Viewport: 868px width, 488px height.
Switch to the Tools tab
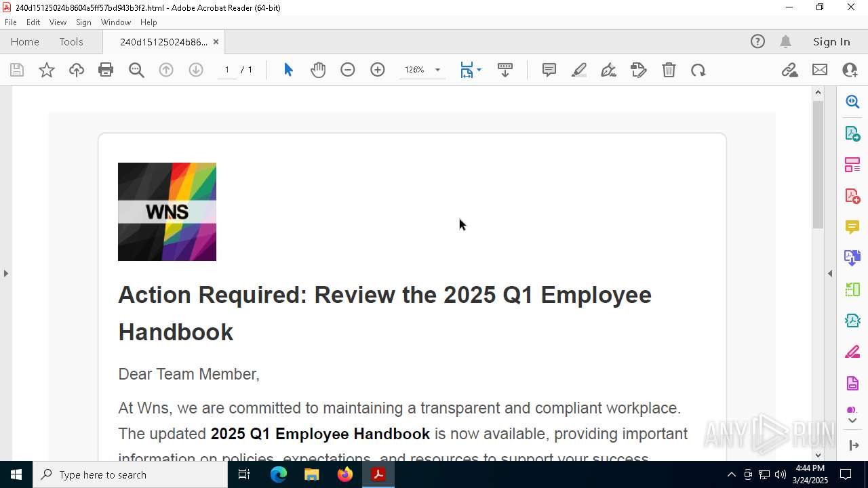(71, 41)
